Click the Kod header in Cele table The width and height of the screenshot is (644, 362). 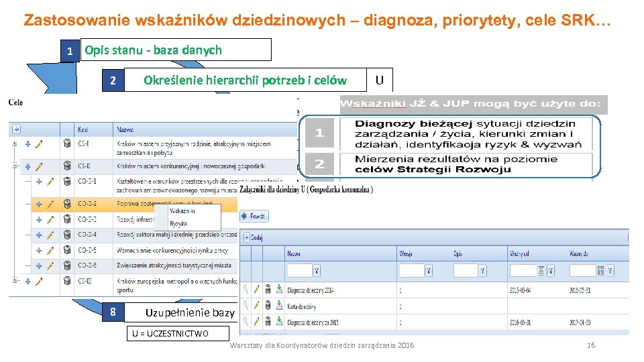(83, 129)
